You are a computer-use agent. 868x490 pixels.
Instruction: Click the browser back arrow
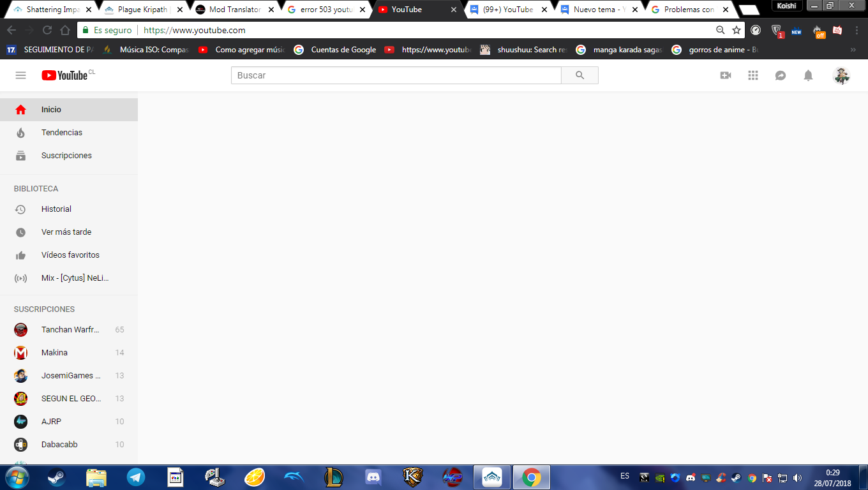point(11,30)
